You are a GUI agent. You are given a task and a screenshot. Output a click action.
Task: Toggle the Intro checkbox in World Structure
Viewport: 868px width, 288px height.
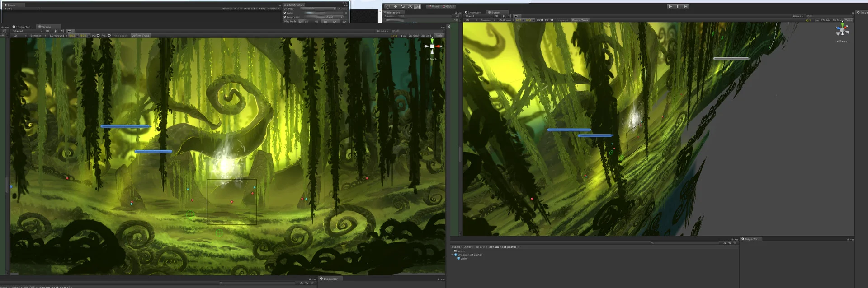coord(339,9)
